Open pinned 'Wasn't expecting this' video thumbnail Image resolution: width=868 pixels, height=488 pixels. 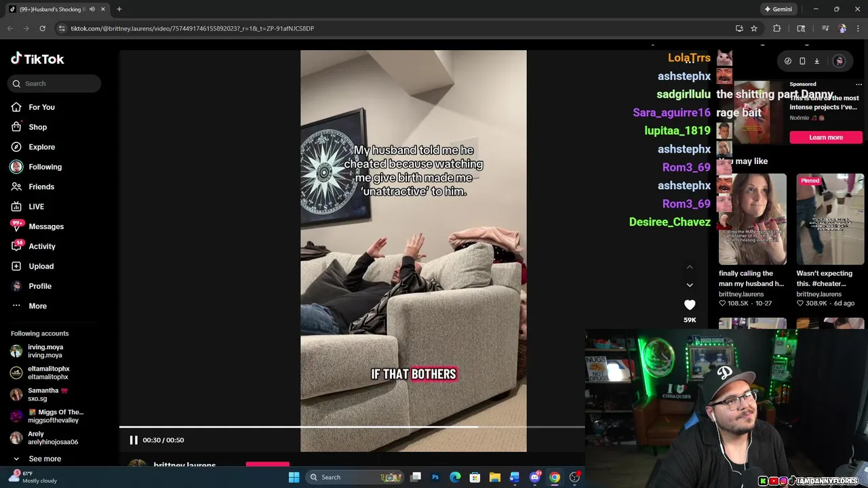click(x=830, y=219)
